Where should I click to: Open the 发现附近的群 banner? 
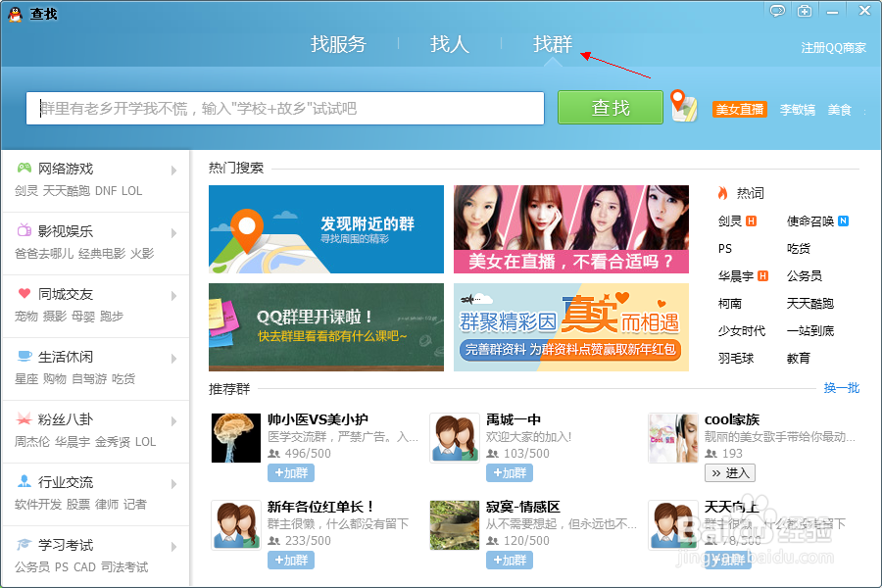pyautogui.click(x=326, y=229)
